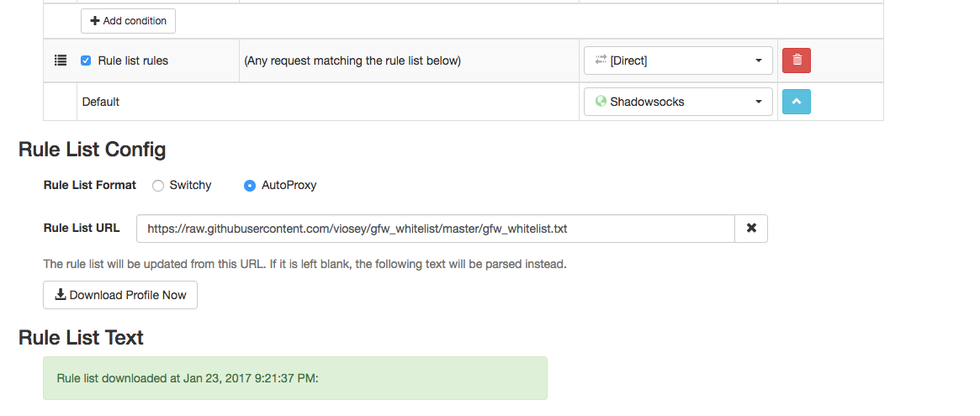Image resolution: width=980 pixels, height=416 pixels.
Task: Click the Rule List Text heading
Action: [x=81, y=337]
